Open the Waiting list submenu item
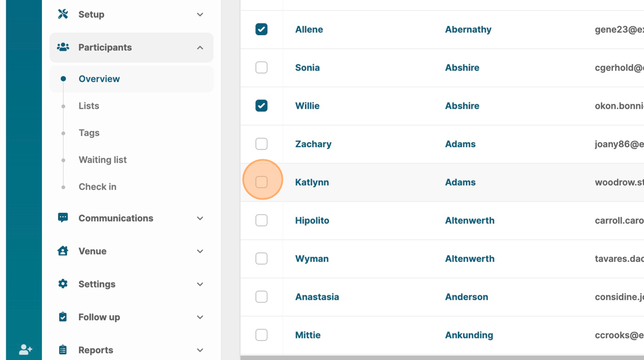This screenshot has width=644, height=360. click(x=102, y=160)
